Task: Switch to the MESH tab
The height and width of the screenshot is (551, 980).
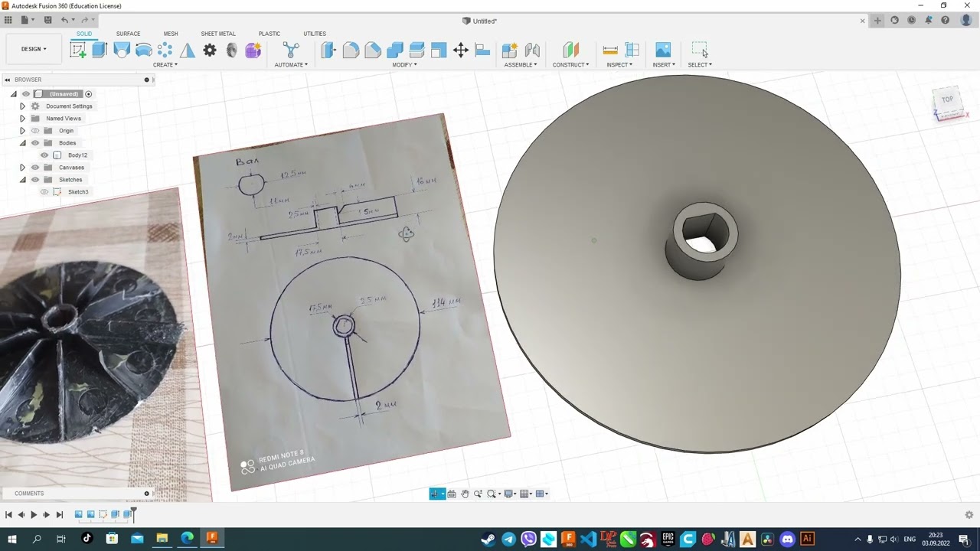Action: pos(171,34)
